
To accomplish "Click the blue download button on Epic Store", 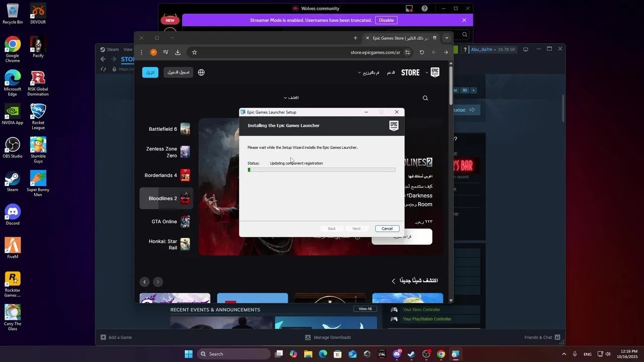I will (x=150, y=72).
